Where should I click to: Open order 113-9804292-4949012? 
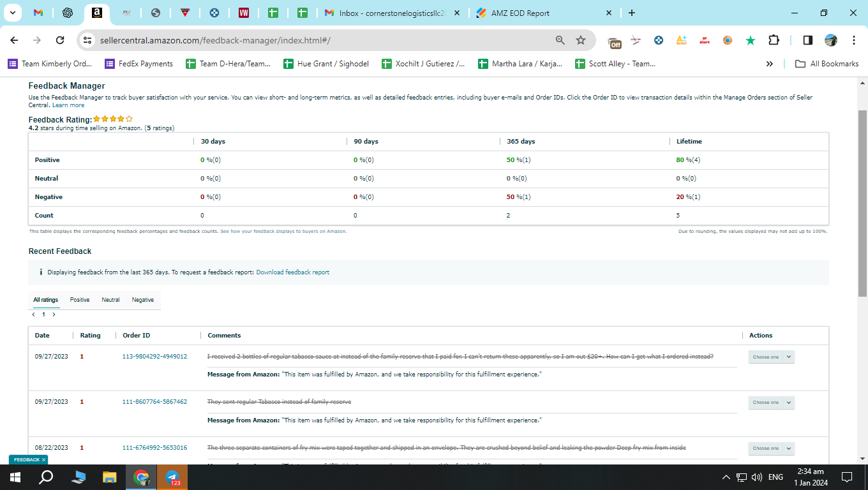point(154,357)
